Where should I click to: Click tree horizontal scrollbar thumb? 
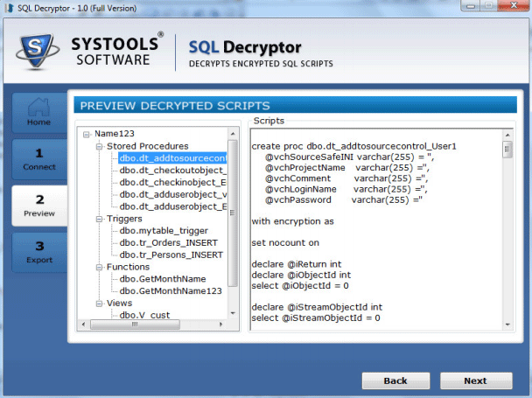[135, 325]
